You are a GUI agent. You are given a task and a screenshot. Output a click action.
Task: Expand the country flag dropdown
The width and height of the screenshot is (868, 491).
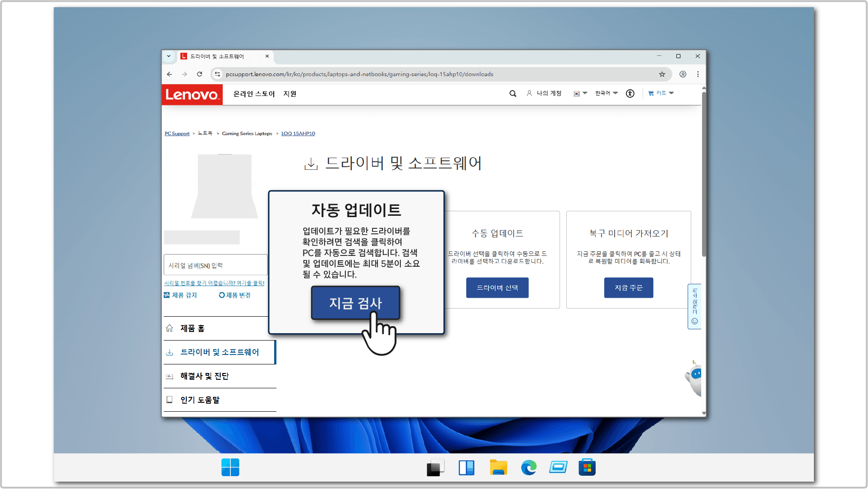[x=580, y=93]
